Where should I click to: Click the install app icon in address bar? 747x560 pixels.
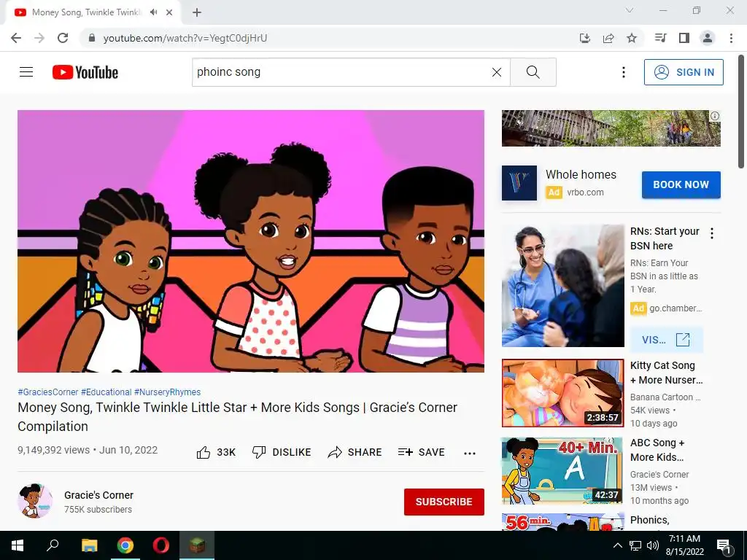pos(584,38)
